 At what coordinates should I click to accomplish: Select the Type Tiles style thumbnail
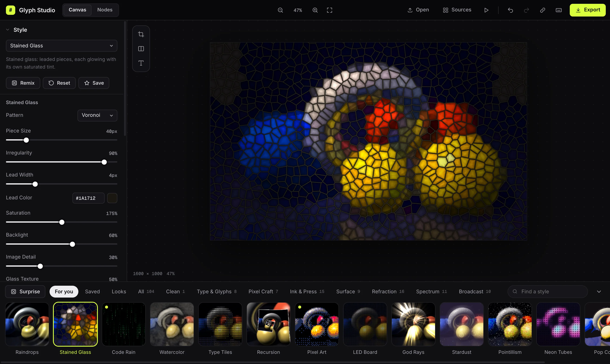(220, 324)
